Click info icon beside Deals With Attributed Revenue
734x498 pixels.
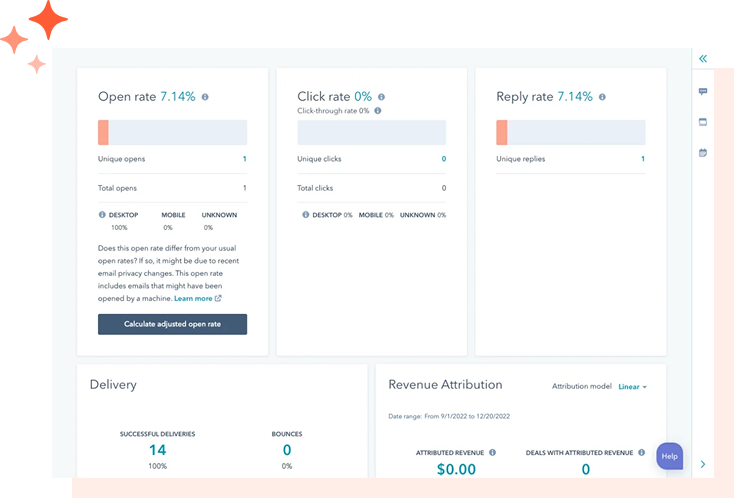click(641, 453)
